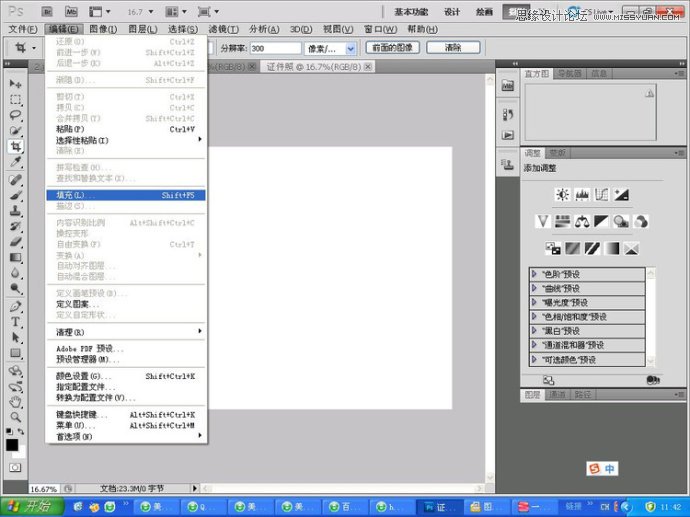The image size is (690, 517).
Task: Click the Color Balance scales adjustment icon
Action: 582,221
